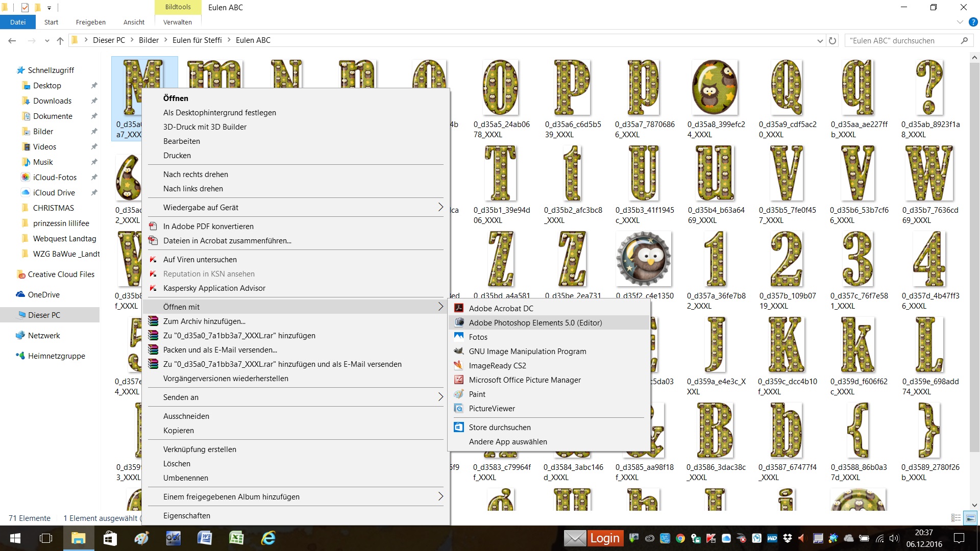The width and height of the screenshot is (980, 551).
Task: Open Quick Access Toolbar dropdown
Action: [x=49, y=8]
